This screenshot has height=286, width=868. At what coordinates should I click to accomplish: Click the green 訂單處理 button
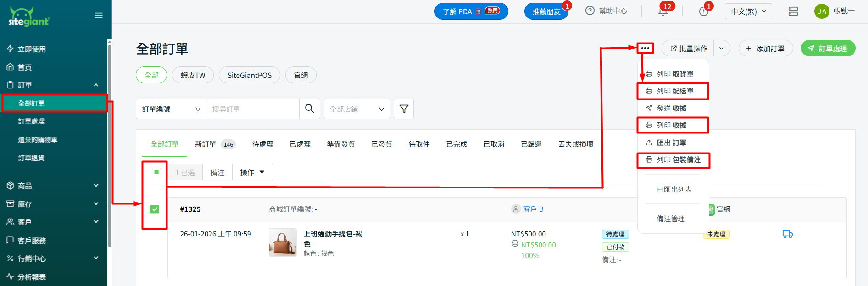828,49
